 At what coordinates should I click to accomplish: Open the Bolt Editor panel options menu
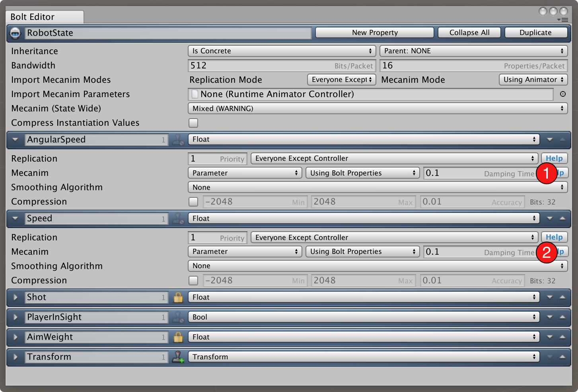click(562, 20)
